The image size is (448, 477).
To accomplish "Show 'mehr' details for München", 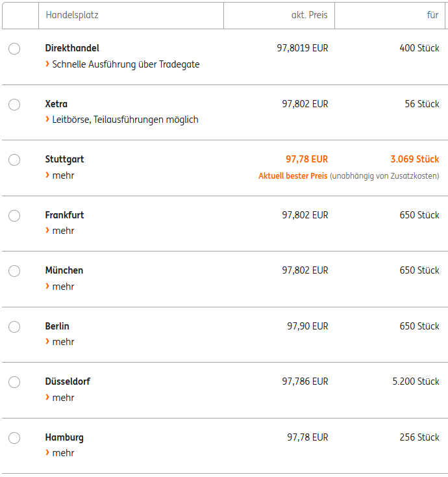I will (x=62, y=287).
